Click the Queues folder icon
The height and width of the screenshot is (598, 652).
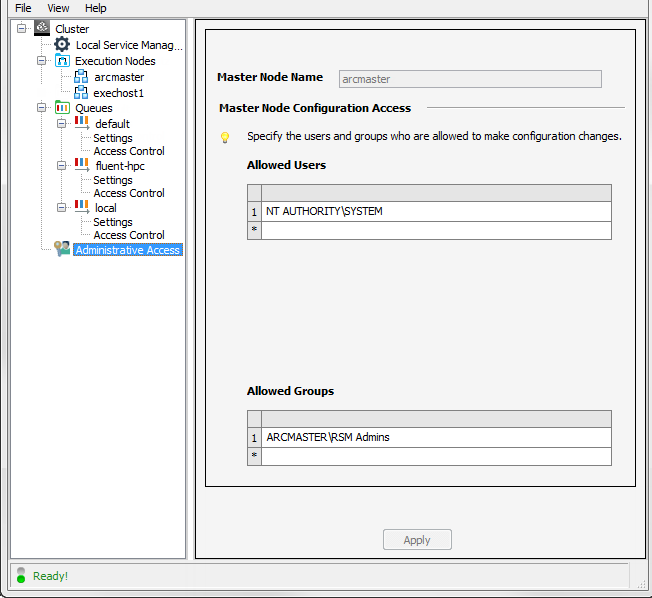tap(62, 108)
